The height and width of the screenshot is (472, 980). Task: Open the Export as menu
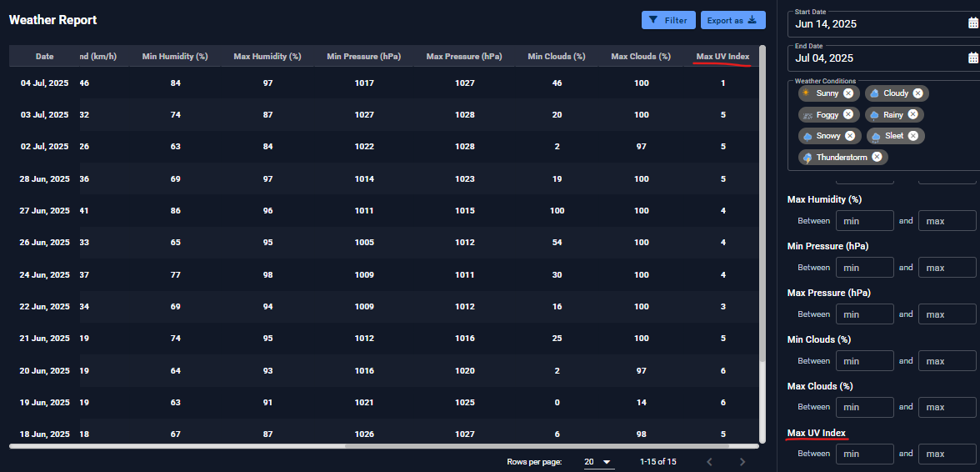[x=732, y=20]
